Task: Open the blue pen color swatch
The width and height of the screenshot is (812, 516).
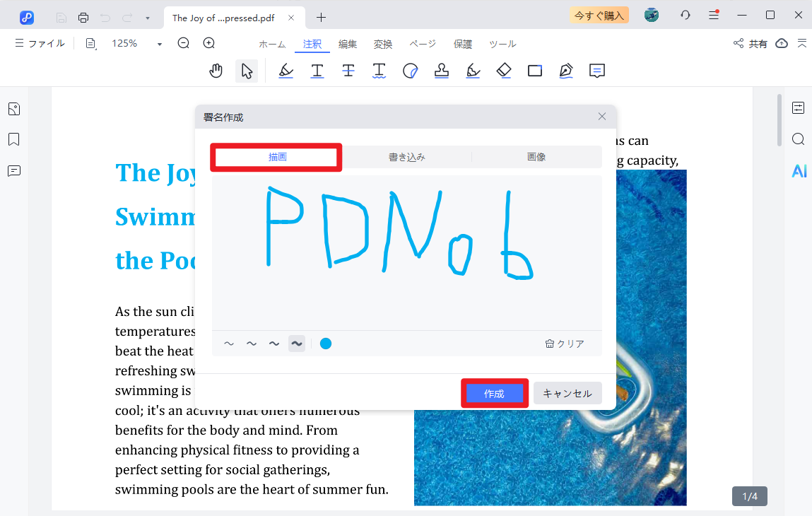Action: 326,344
